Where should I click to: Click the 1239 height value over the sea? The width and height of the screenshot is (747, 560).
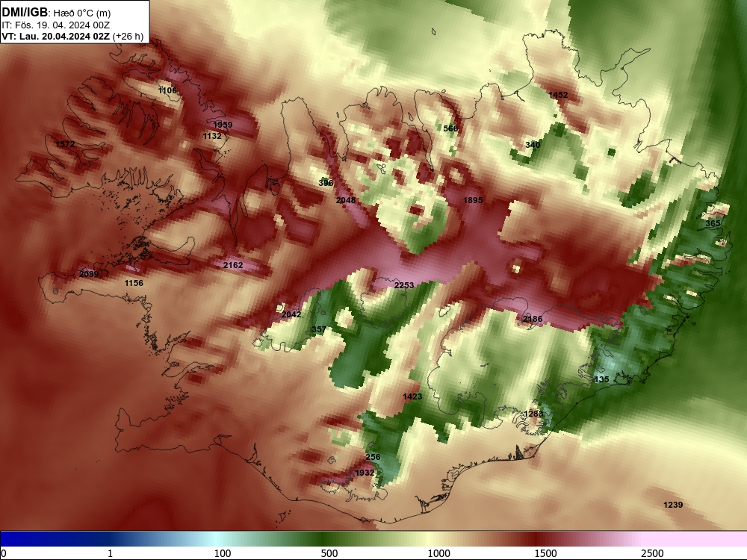point(673,505)
